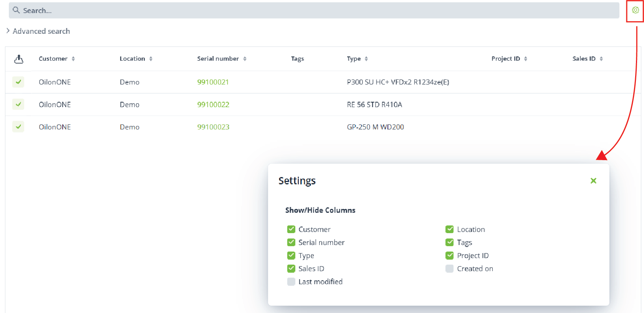Click sort arrows beside Project ID
Screen dimensions: 644x313
point(526,59)
